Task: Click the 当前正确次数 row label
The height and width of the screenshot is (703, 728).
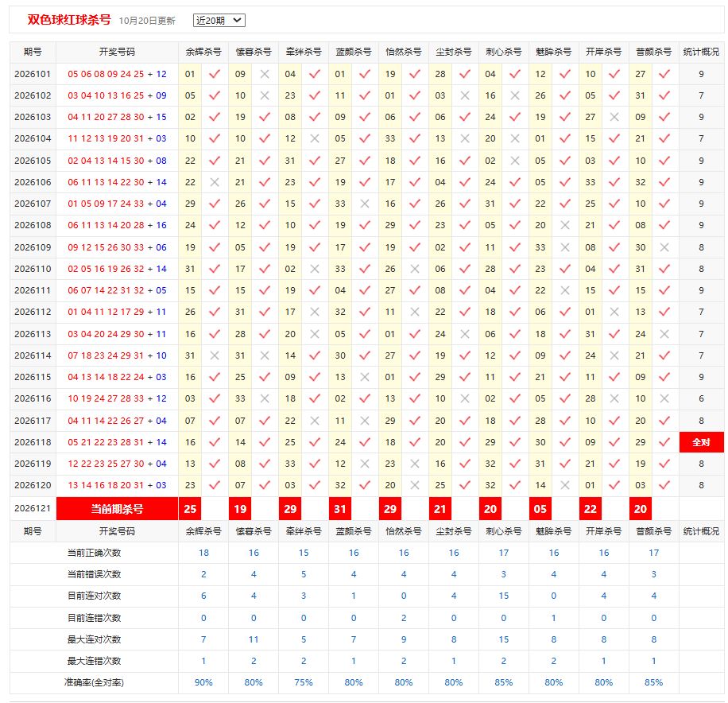Action: [95, 553]
